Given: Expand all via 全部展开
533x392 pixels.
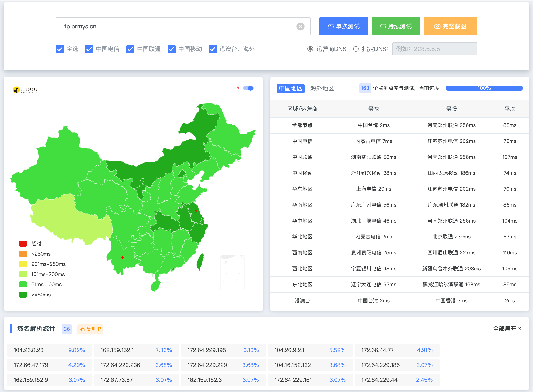Looking at the screenshot, I should 507,329.
